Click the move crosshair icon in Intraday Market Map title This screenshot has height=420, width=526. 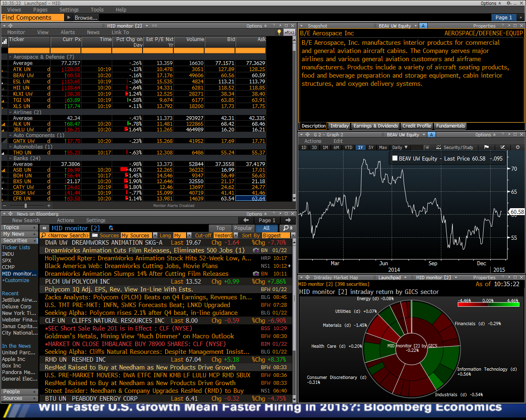coord(307,278)
